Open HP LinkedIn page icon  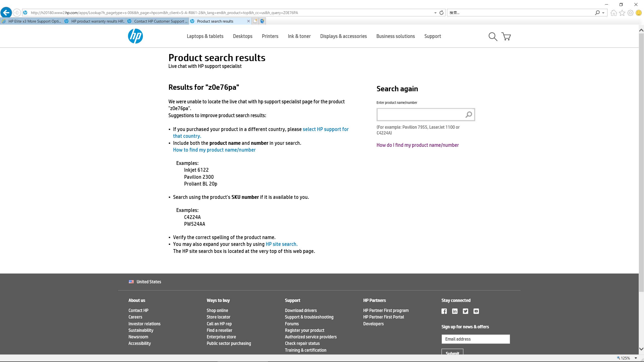click(x=455, y=311)
